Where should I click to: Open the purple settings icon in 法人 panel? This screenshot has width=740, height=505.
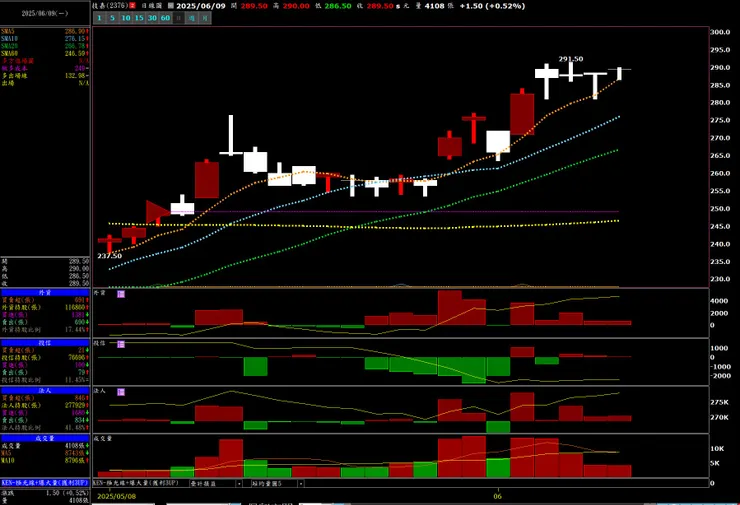click(x=121, y=392)
